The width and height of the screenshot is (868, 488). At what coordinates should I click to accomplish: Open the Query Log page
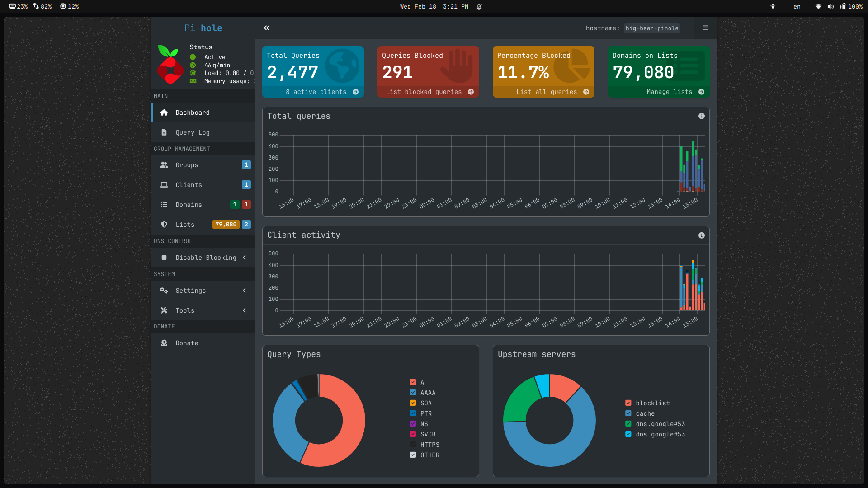192,132
